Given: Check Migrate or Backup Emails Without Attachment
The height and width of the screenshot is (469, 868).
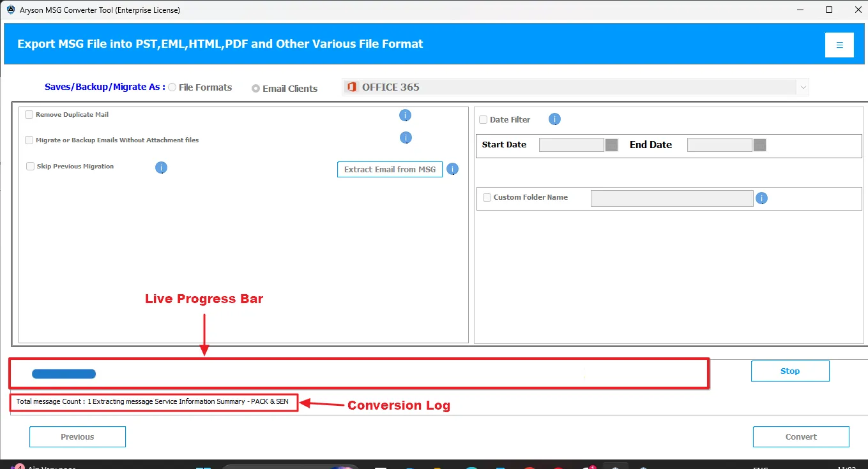Looking at the screenshot, I should click(29, 140).
